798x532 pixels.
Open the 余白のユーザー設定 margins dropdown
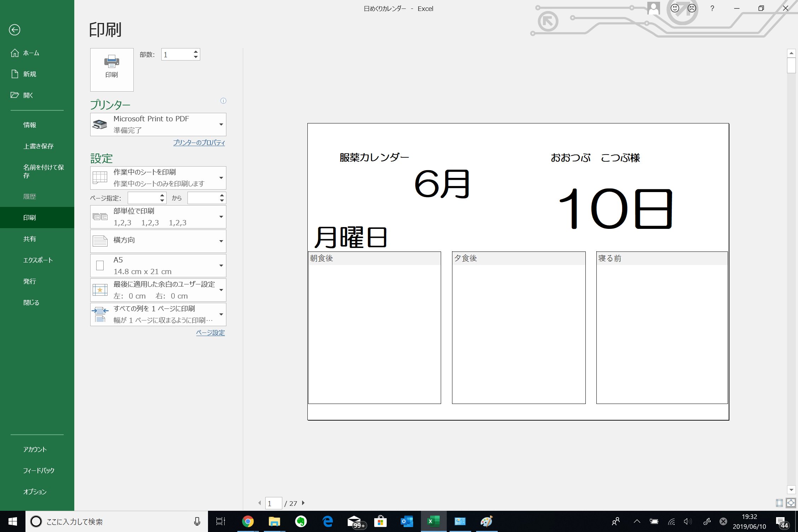158,290
